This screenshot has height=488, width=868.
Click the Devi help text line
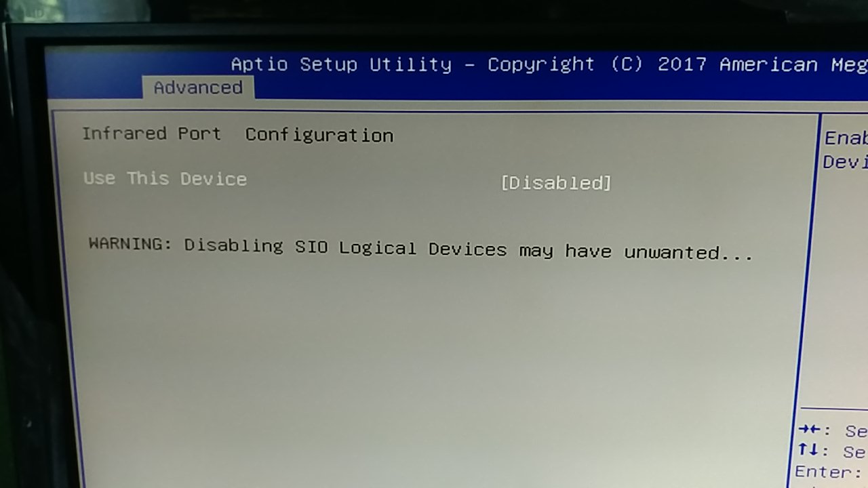click(x=845, y=162)
